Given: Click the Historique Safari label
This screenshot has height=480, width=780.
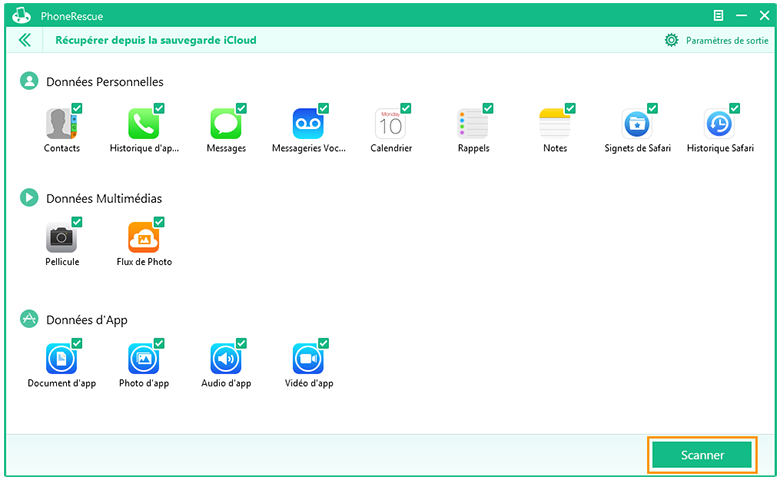Looking at the screenshot, I should click(x=720, y=148).
